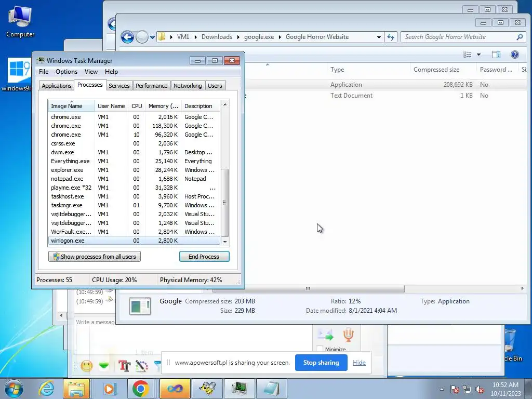Click the Explorer horizontal scrollbar thumb
This screenshot has height=399, width=532.
[x=308, y=288]
